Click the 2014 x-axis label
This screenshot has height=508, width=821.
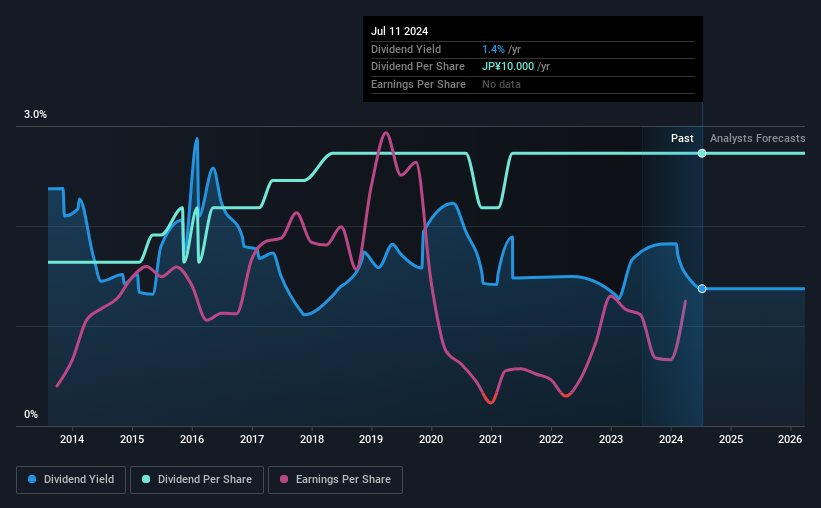click(x=72, y=439)
